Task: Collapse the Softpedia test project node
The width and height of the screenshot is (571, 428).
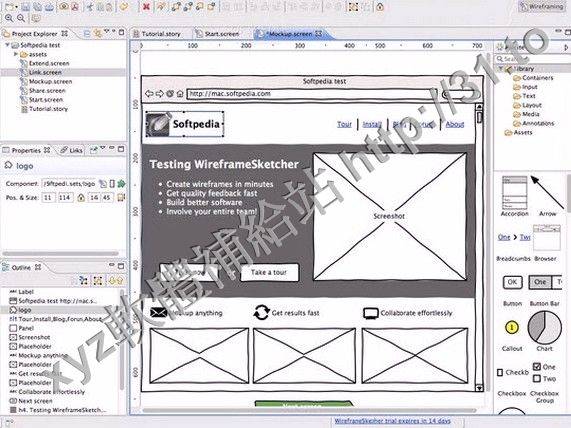Action: 7,45
